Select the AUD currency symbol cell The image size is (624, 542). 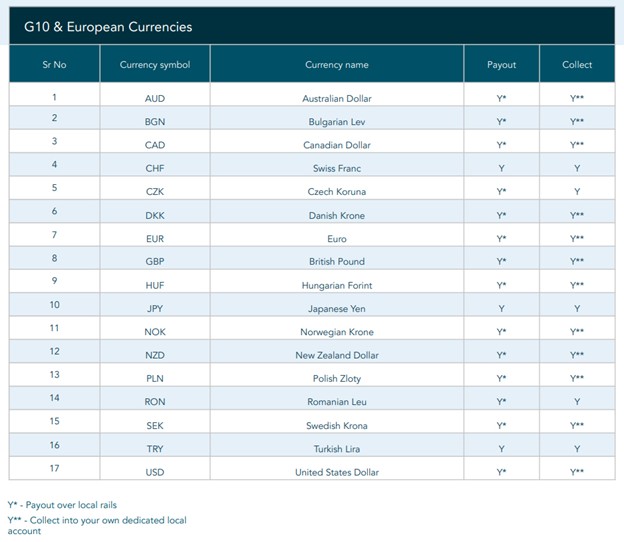point(154,98)
